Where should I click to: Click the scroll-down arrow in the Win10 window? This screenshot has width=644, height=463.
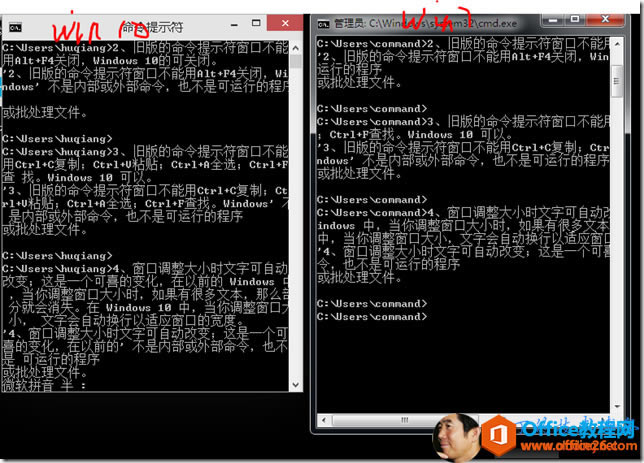click(x=295, y=385)
